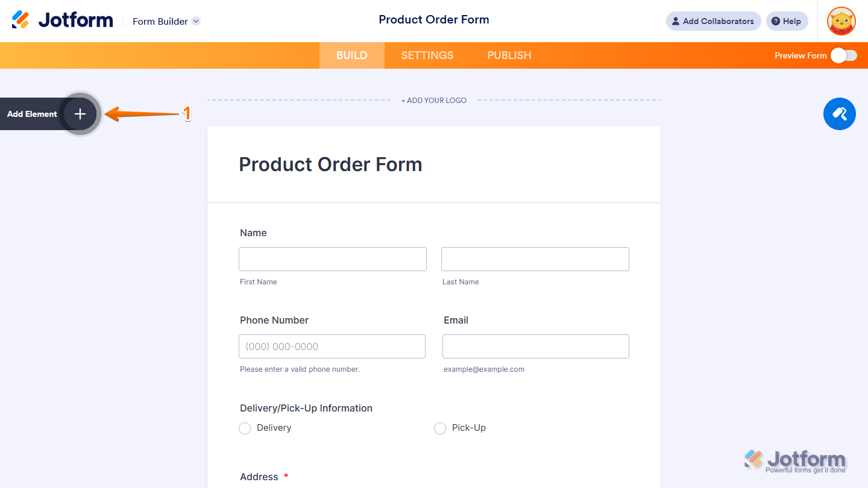
Task: Select the BUILD tab
Action: tap(351, 55)
